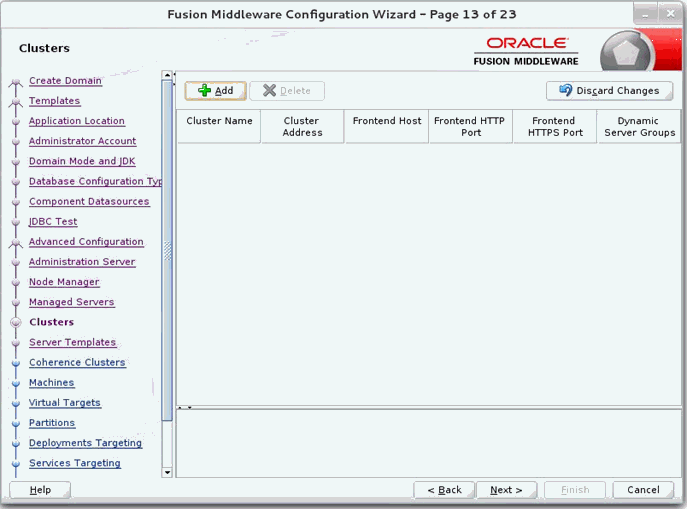
Task: Open the Machines step
Action: coord(51,383)
